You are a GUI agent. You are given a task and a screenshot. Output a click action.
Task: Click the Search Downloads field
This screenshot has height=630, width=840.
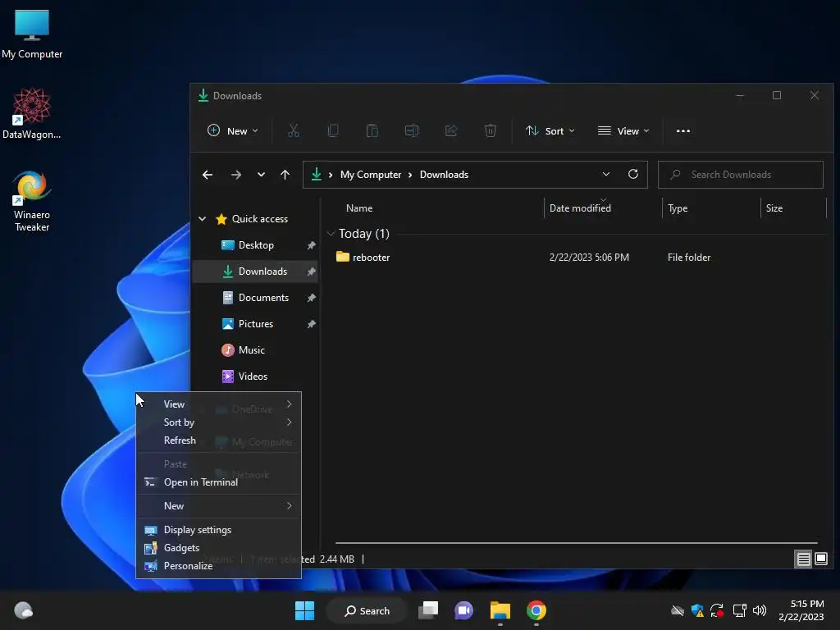(x=741, y=175)
